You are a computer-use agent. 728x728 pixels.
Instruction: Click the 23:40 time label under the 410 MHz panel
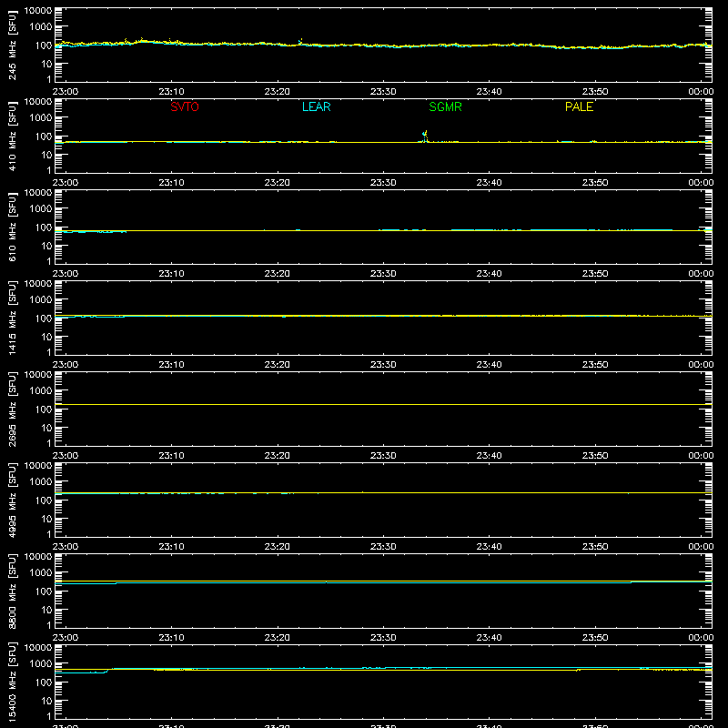pyautogui.click(x=489, y=183)
